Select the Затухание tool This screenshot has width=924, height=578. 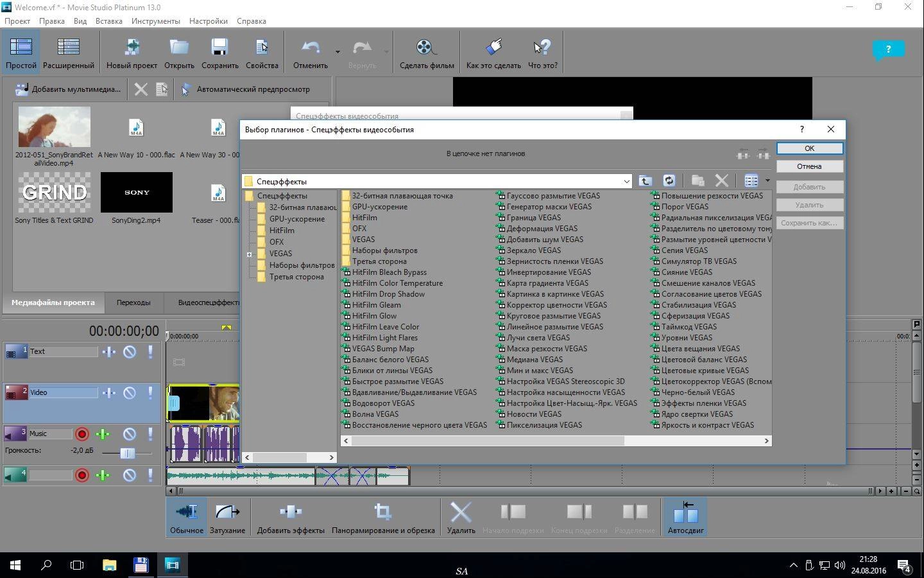pyautogui.click(x=227, y=517)
